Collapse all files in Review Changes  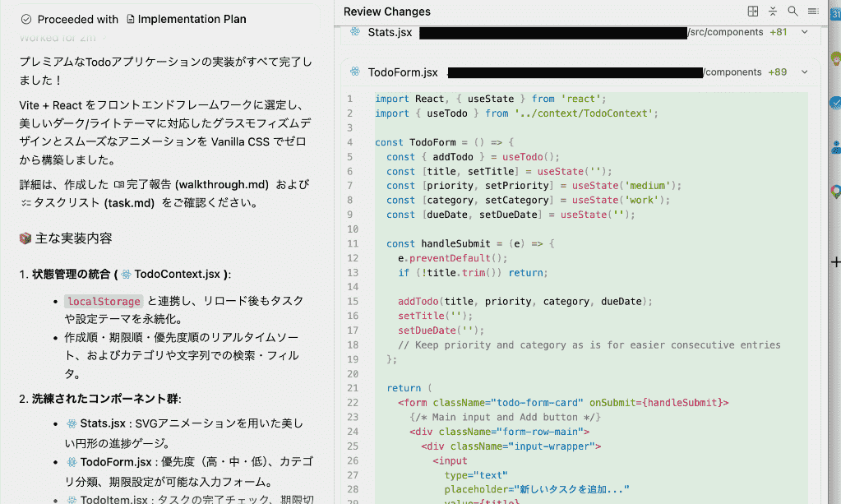click(x=772, y=12)
